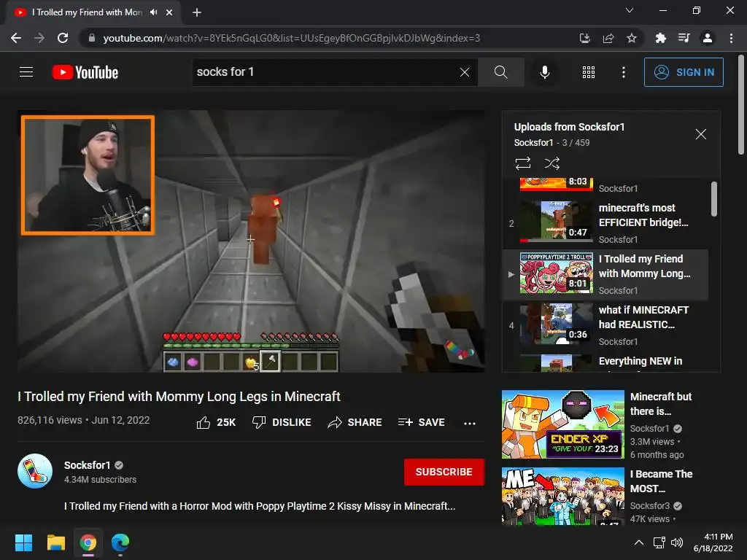The image size is (747, 560).
Task: Open 'Everything NEW in' playlist entry
Action: 605,362
